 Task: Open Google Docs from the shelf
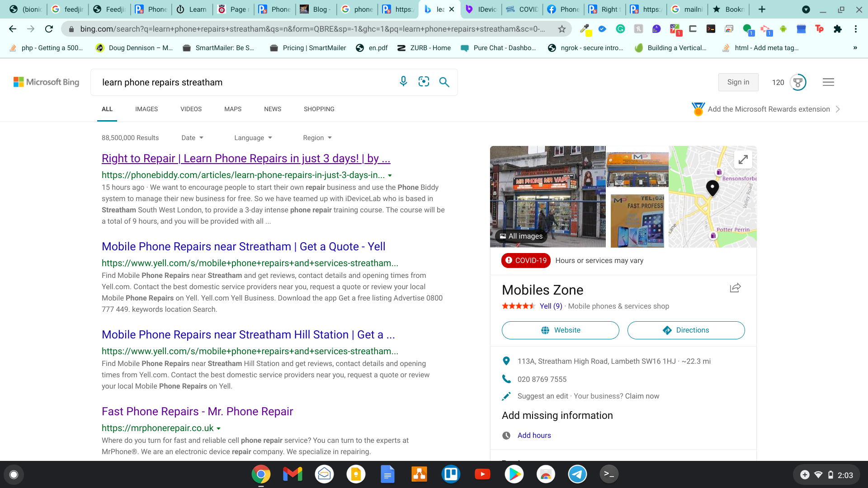(387, 474)
